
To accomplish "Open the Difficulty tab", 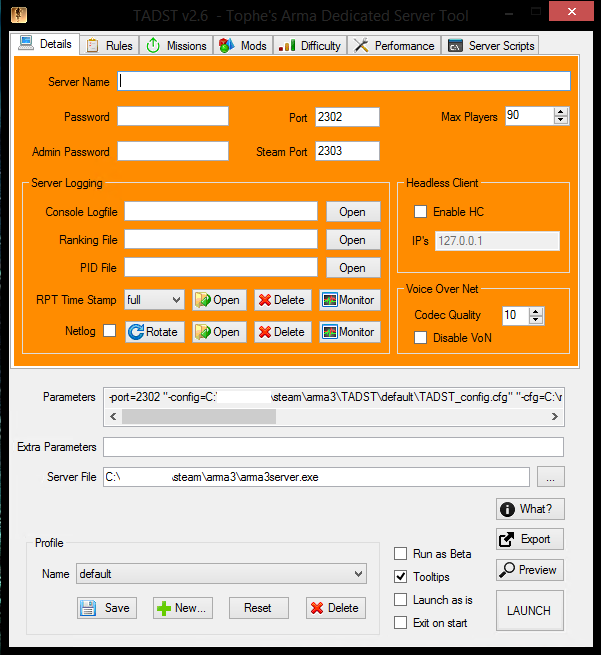I will pyautogui.click(x=310, y=46).
